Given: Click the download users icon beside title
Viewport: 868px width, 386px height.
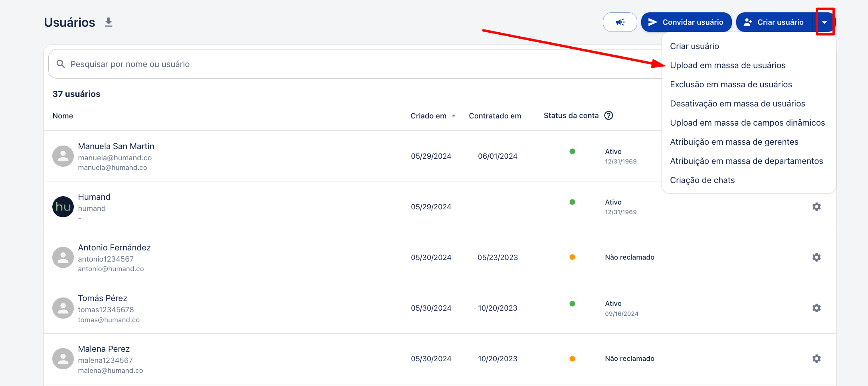Looking at the screenshot, I should (108, 22).
